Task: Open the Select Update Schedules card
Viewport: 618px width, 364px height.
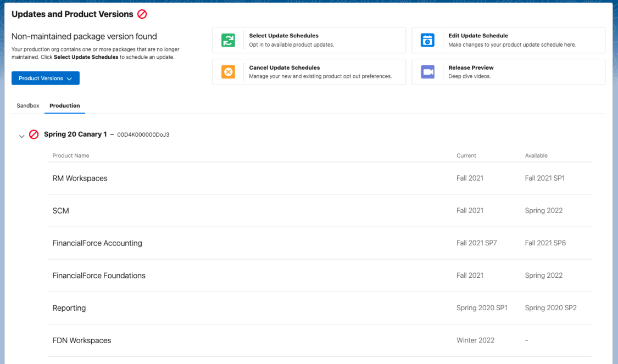Action: (309, 40)
